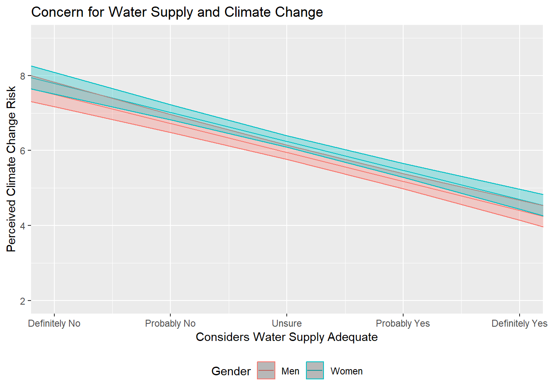This screenshot has height=392, width=549.
Task: Select the y-axis tick label 2
Action: pyautogui.click(x=23, y=301)
